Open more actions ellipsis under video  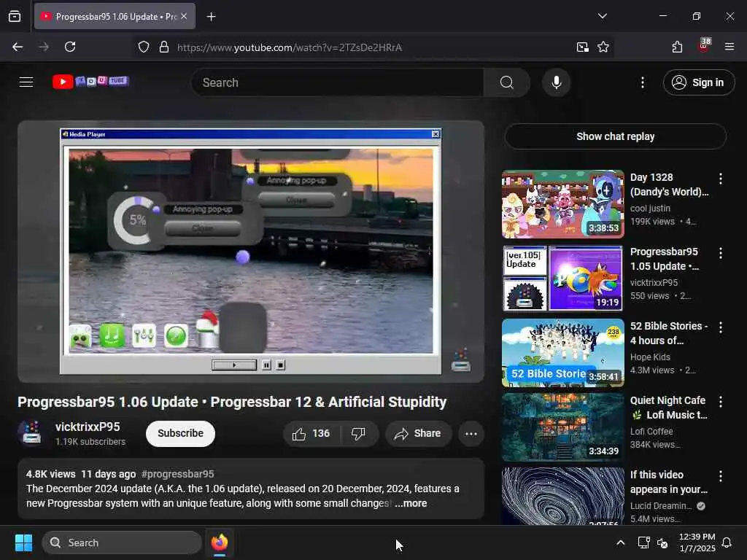point(471,433)
